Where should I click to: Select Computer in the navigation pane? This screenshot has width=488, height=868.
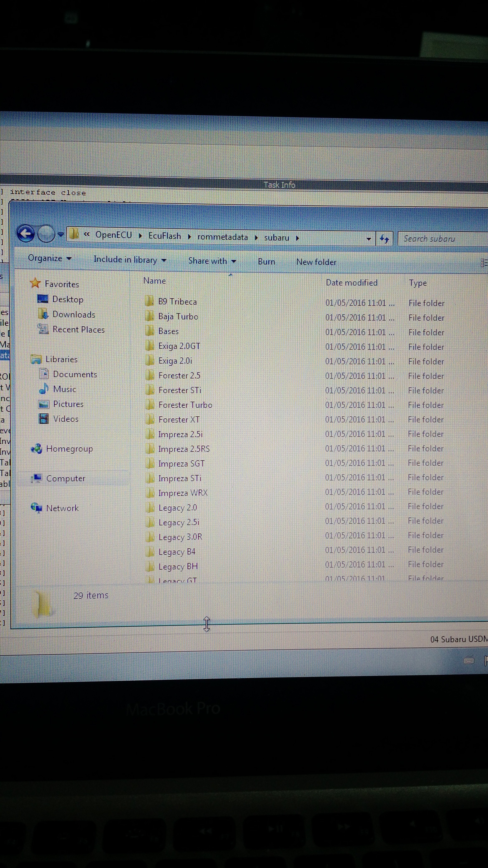point(58,478)
